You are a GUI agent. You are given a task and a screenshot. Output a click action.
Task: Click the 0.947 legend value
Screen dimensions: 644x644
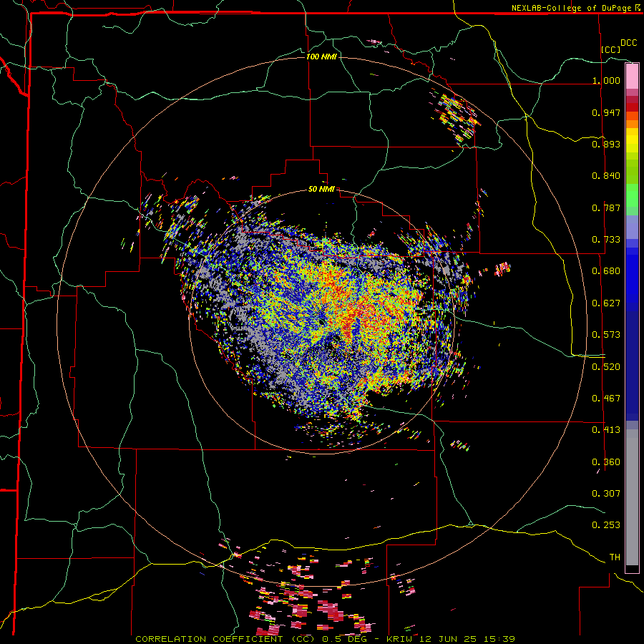click(606, 112)
